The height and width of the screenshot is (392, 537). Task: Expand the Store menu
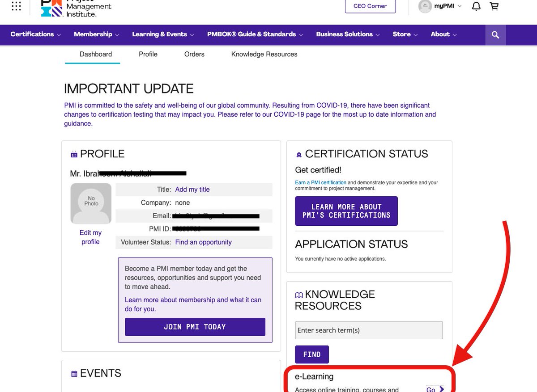[x=405, y=34]
